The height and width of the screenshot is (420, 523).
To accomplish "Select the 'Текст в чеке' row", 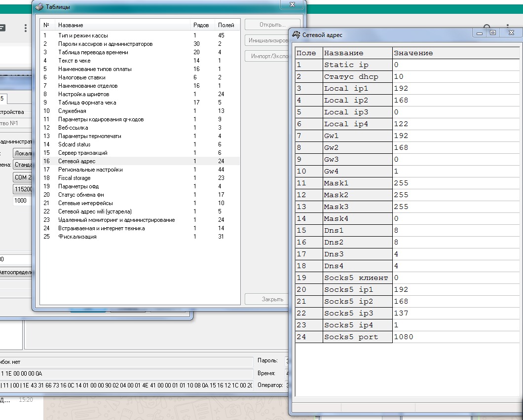I will (140, 60).
